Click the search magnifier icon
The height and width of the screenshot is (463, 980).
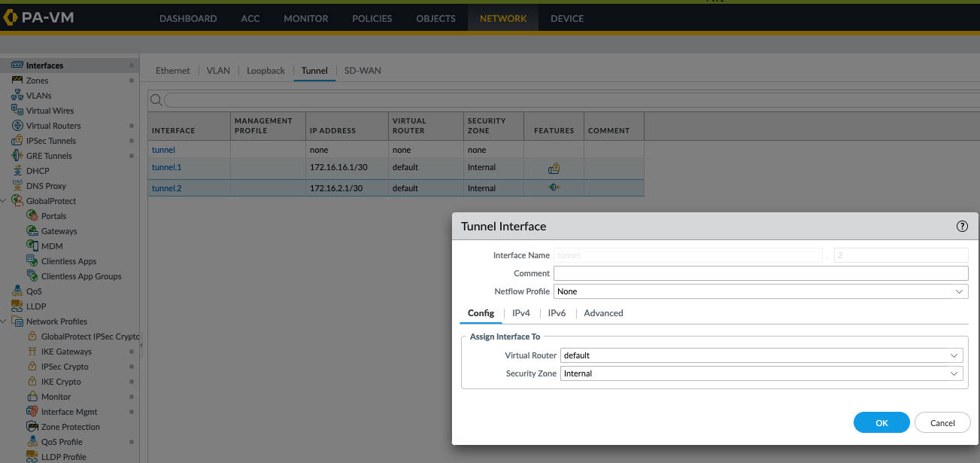[x=156, y=100]
